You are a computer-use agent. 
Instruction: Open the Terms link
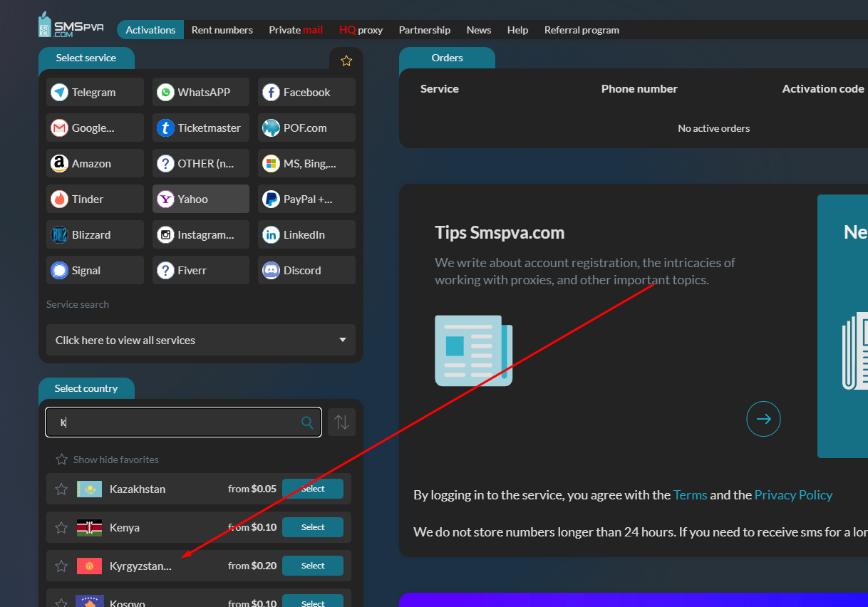coord(691,494)
